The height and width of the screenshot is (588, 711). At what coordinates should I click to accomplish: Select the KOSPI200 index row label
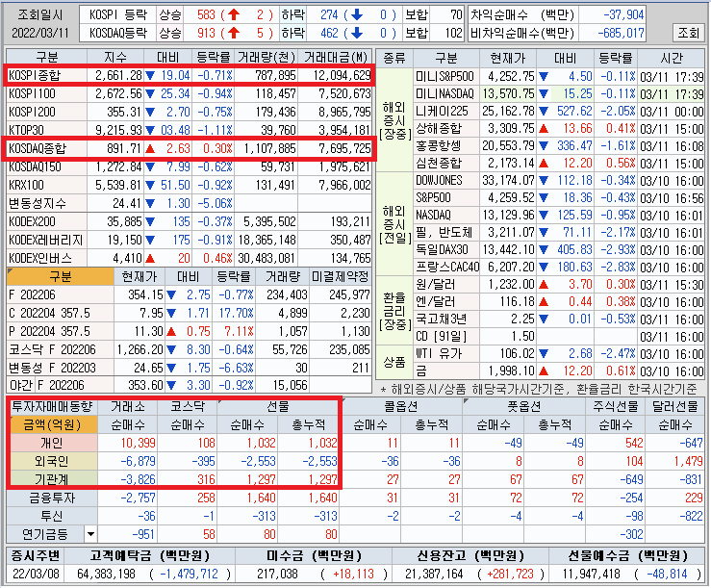pyautogui.click(x=32, y=112)
